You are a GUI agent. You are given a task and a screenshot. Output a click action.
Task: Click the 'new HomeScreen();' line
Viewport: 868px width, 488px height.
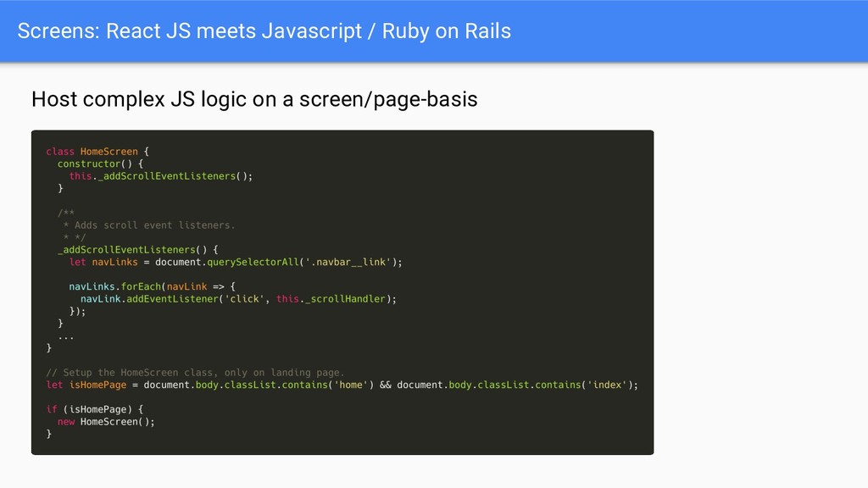pos(106,422)
